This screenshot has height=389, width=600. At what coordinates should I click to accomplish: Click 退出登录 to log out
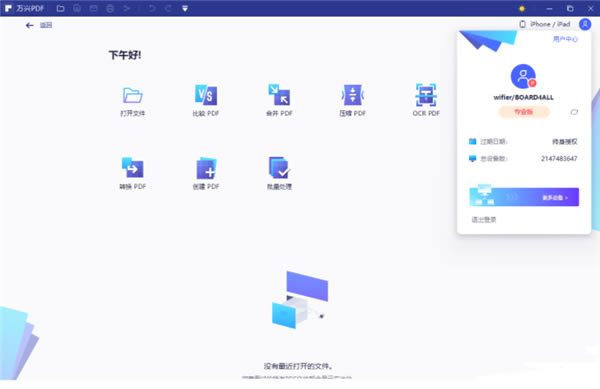(484, 220)
